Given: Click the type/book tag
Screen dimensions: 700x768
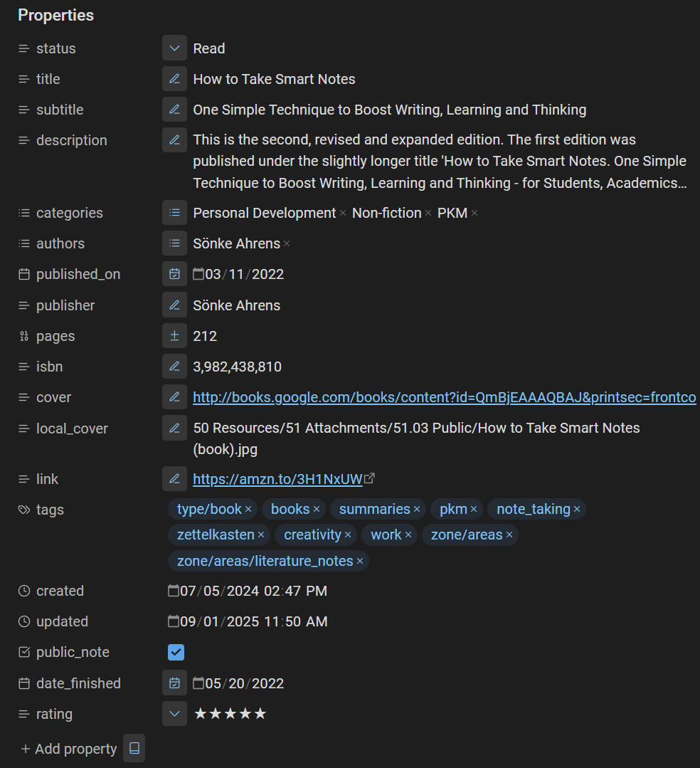Looking at the screenshot, I should [209, 509].
